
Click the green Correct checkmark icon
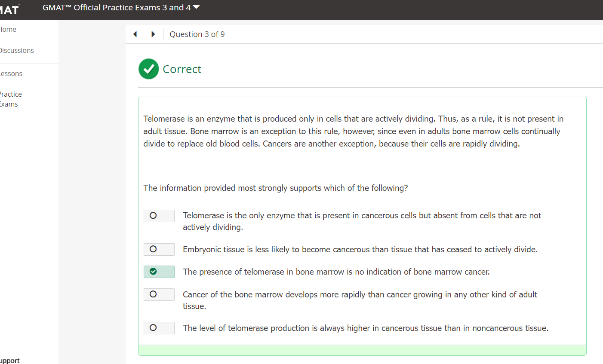(x=148, y=69)
